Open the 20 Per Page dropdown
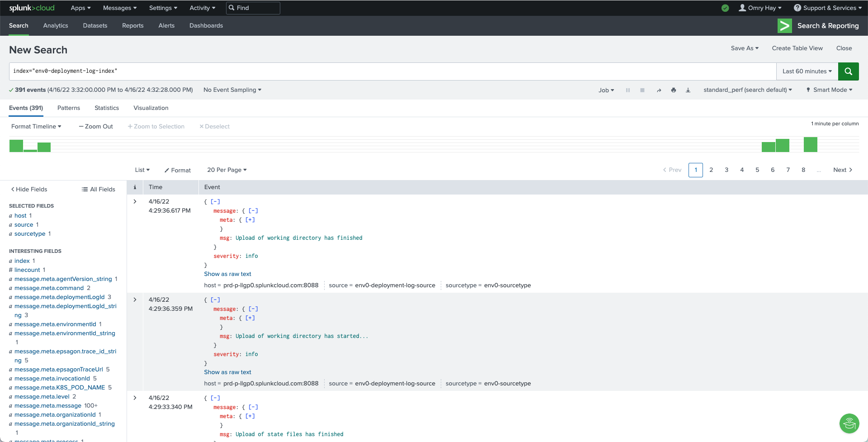 [227, 170]
